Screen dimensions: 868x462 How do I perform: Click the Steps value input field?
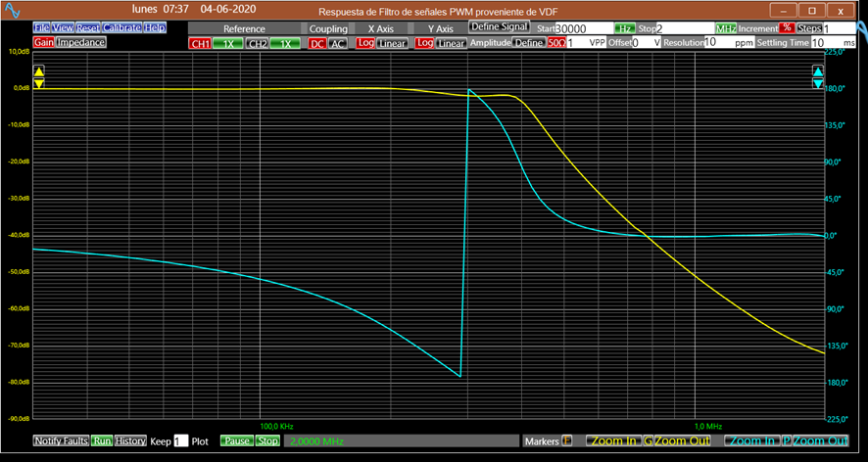[x=840, y=28]
